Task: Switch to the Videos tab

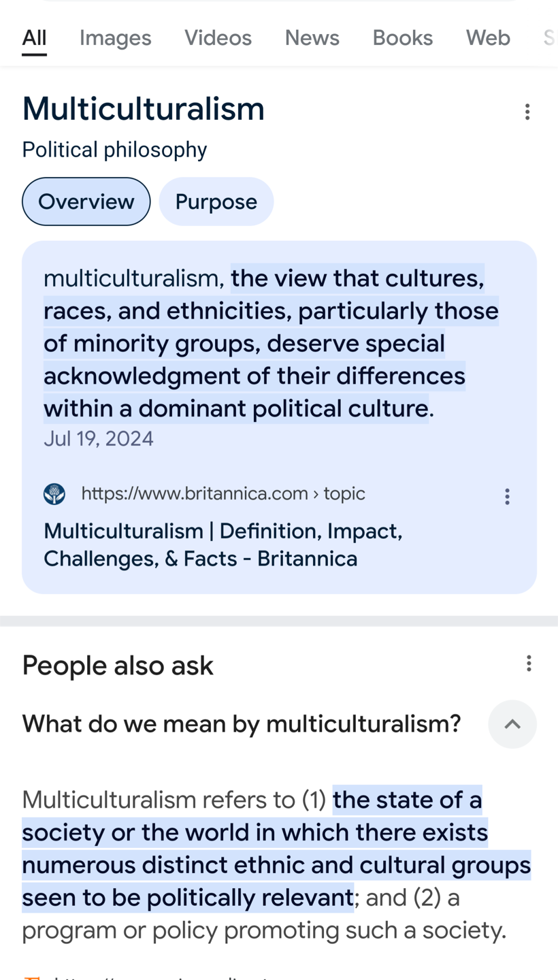Action: click(x=218, y=37)
